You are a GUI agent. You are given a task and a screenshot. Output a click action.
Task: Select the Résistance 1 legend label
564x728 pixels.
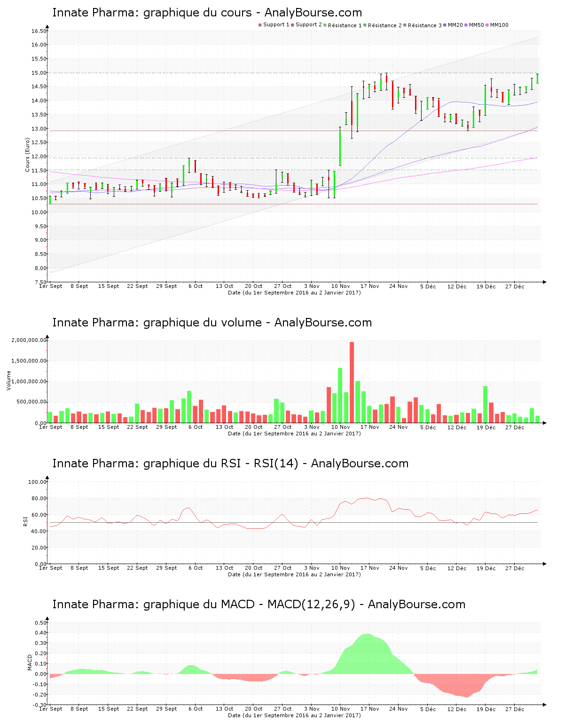point(345,25)
